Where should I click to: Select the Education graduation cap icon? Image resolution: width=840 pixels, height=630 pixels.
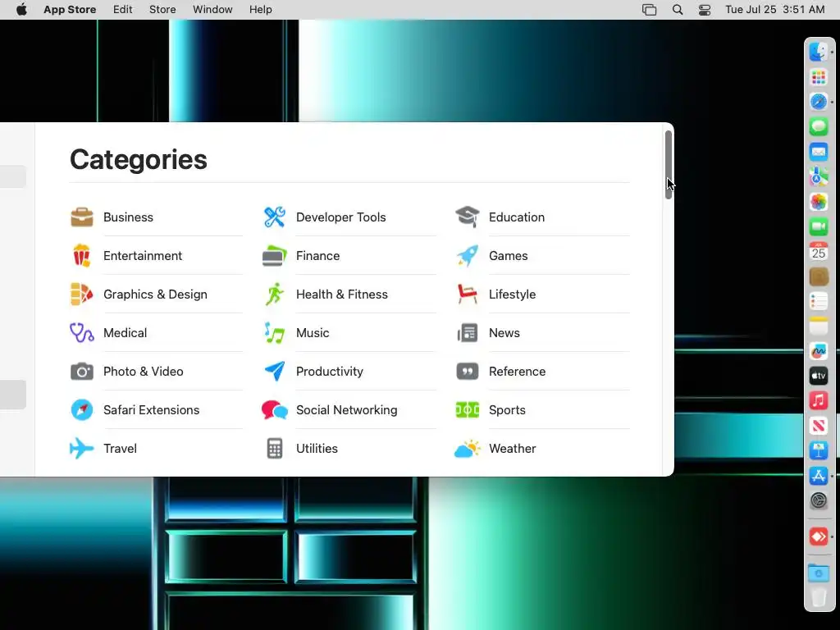(x=467, y=217)
